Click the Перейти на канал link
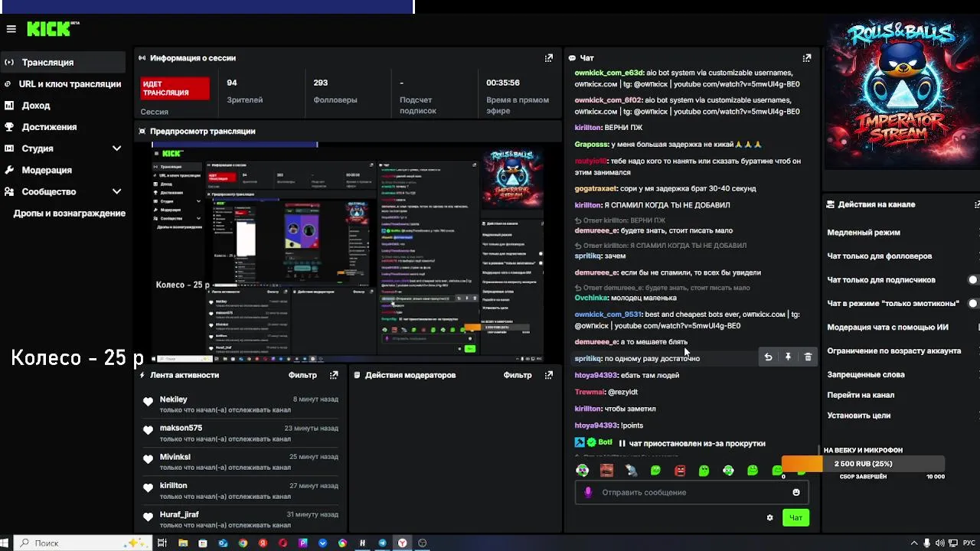This screenshot has width=980, height=551. [x=861, y=395]
